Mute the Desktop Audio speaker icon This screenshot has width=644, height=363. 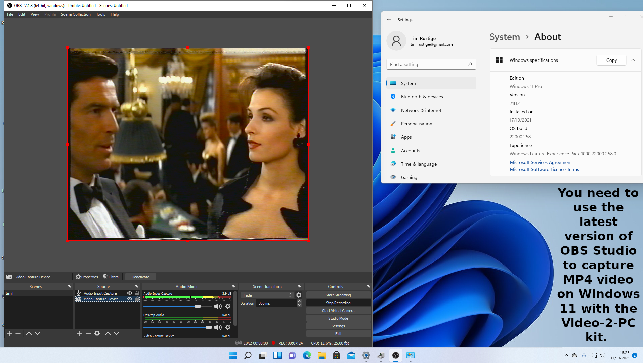pos(218,327)
